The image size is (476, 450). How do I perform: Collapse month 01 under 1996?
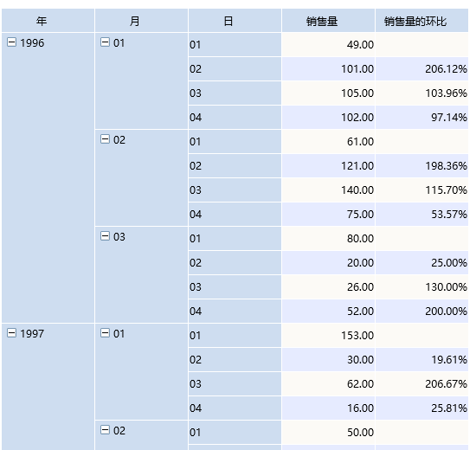click(105, 42)
